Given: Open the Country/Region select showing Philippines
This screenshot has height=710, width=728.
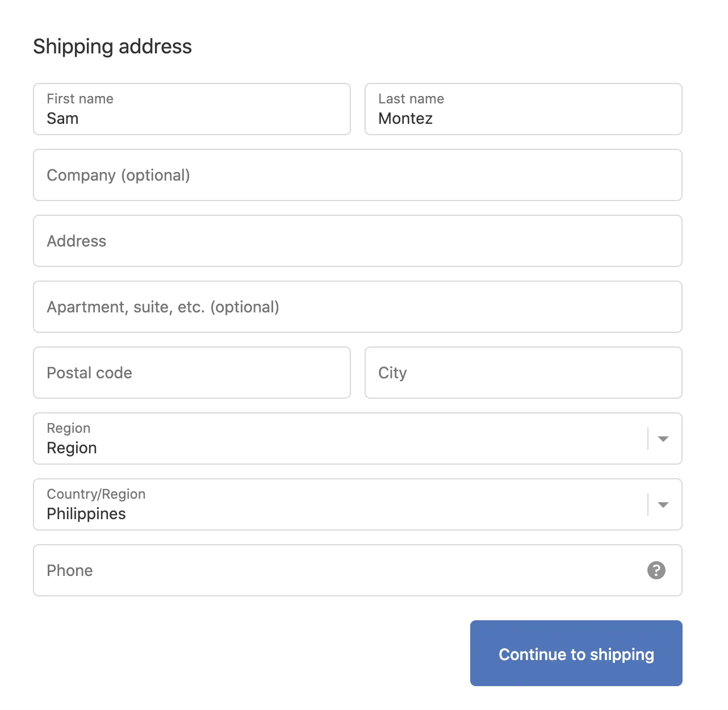Looking at the screenshot, I should pos(358,504).
